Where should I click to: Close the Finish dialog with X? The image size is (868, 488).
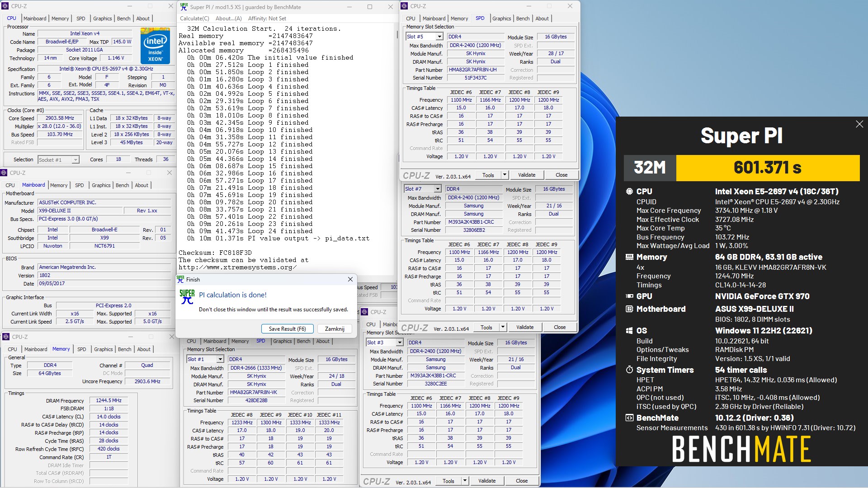350,279
